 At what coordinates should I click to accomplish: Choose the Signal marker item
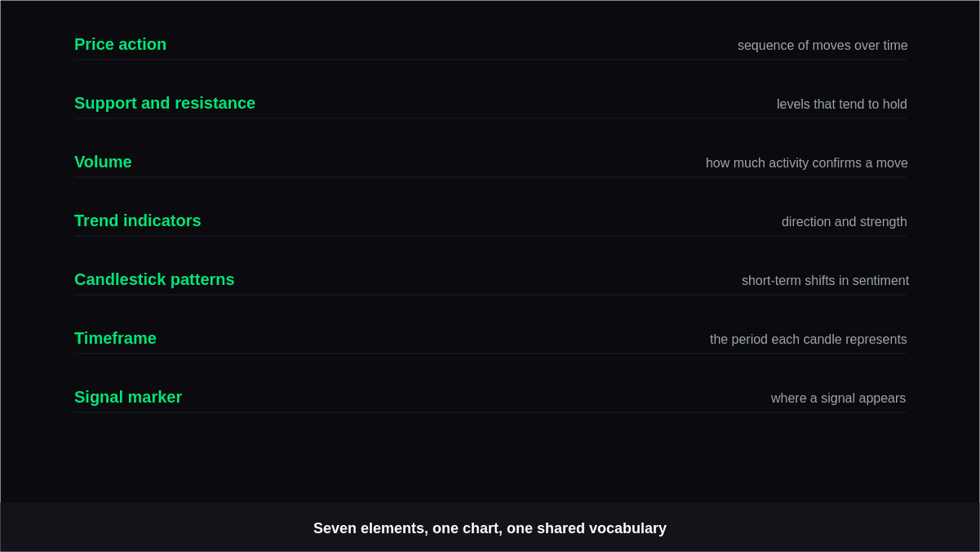coord(128,398)
